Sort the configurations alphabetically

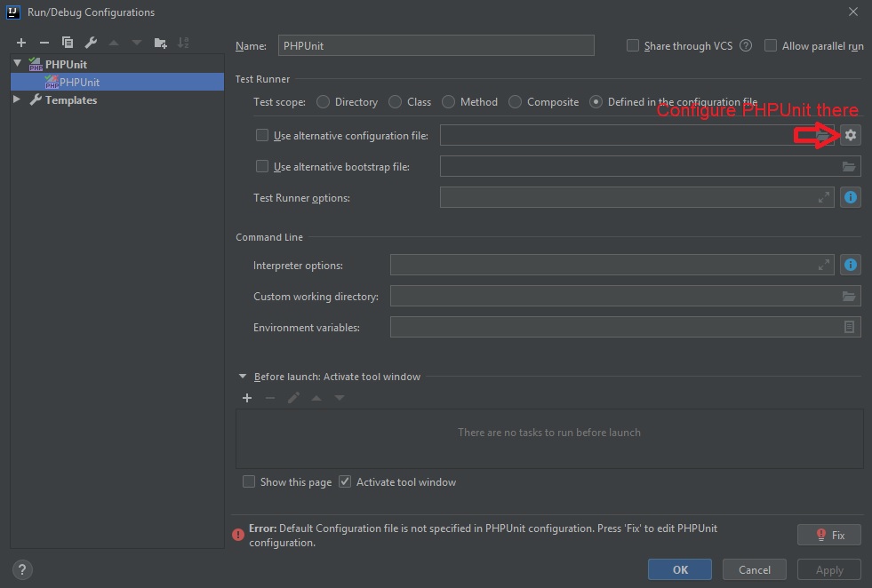coord(183,43)
